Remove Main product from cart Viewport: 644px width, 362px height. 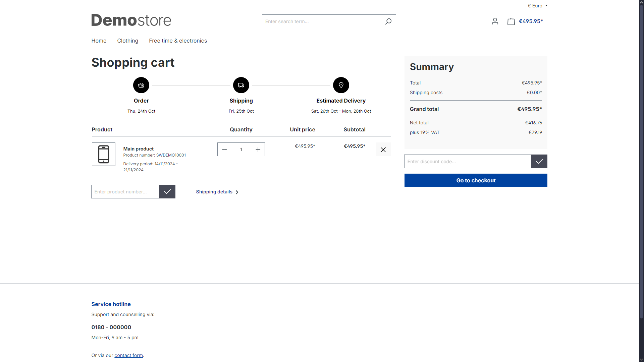[x=383, y=149]
